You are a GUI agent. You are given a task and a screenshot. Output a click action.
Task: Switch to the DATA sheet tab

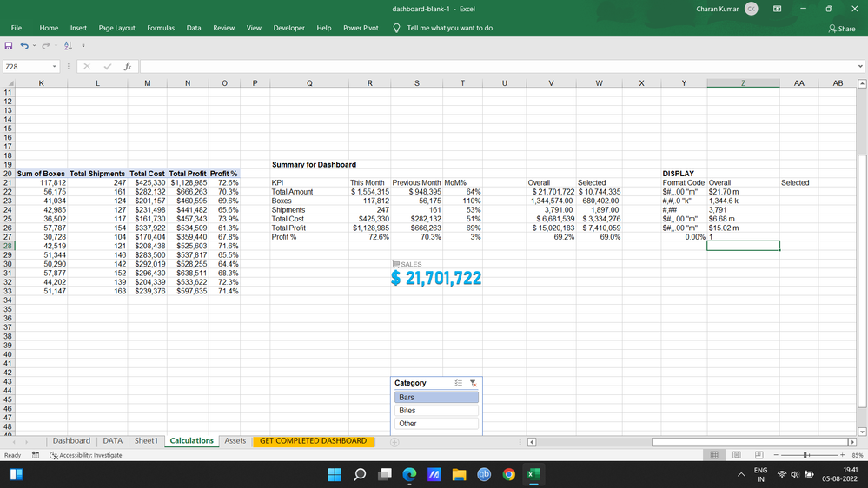coord(112,441)
